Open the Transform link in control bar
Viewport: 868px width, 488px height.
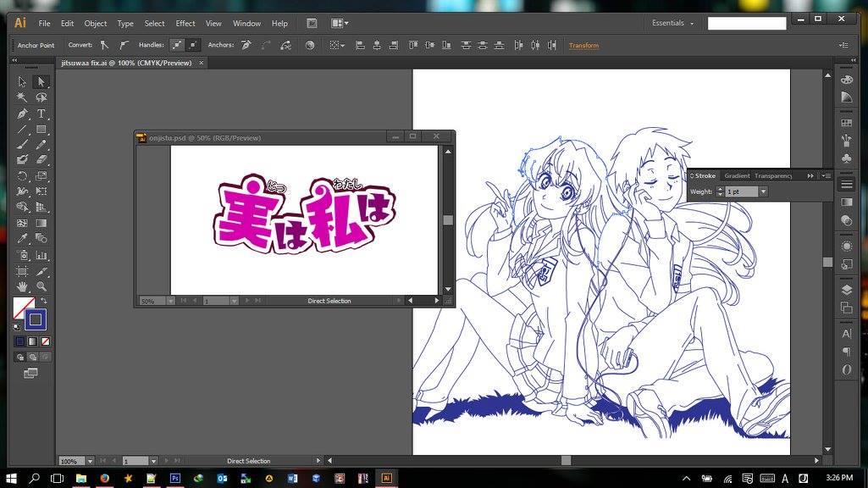583,46
